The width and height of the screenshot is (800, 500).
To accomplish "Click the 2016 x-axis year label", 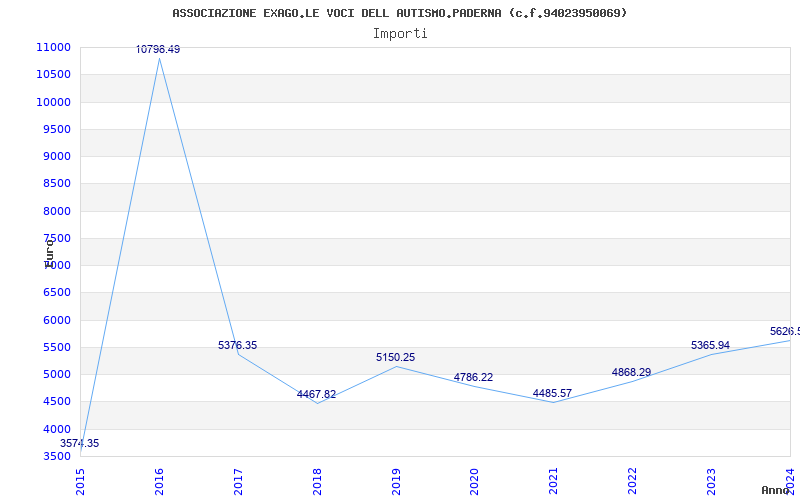I will [159, 481].
